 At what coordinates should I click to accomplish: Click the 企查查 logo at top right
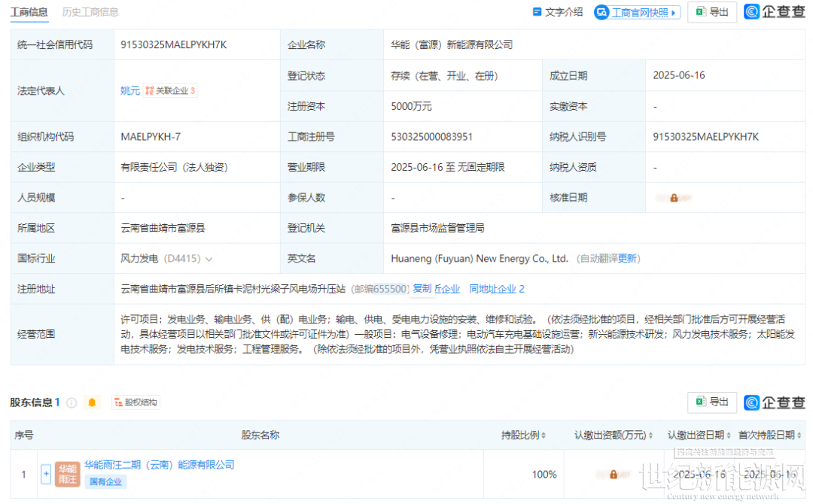tap(775, 11)
